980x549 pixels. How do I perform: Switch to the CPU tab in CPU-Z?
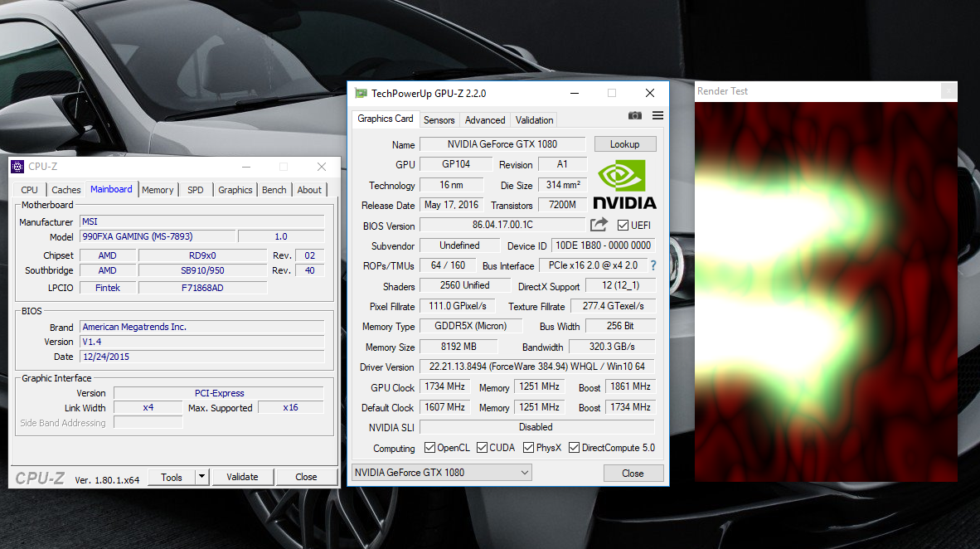(x=29, y=190)
